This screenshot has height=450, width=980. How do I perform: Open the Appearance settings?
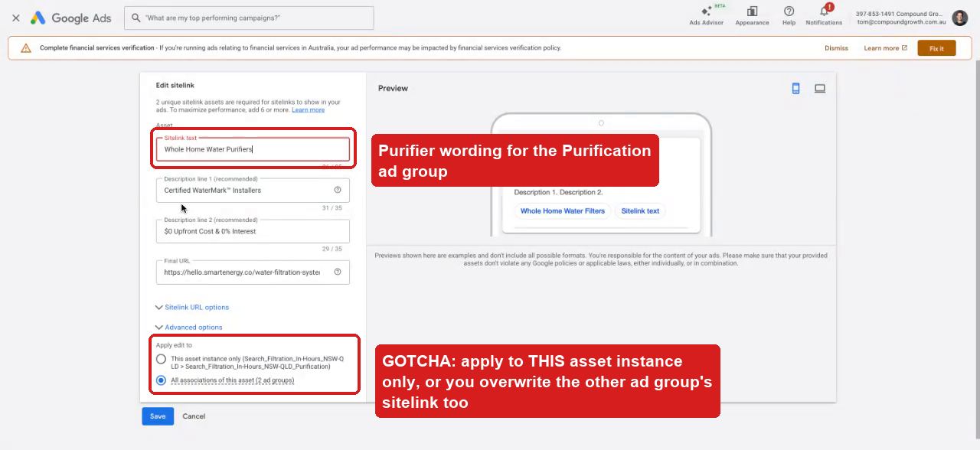tap(752, 15)
